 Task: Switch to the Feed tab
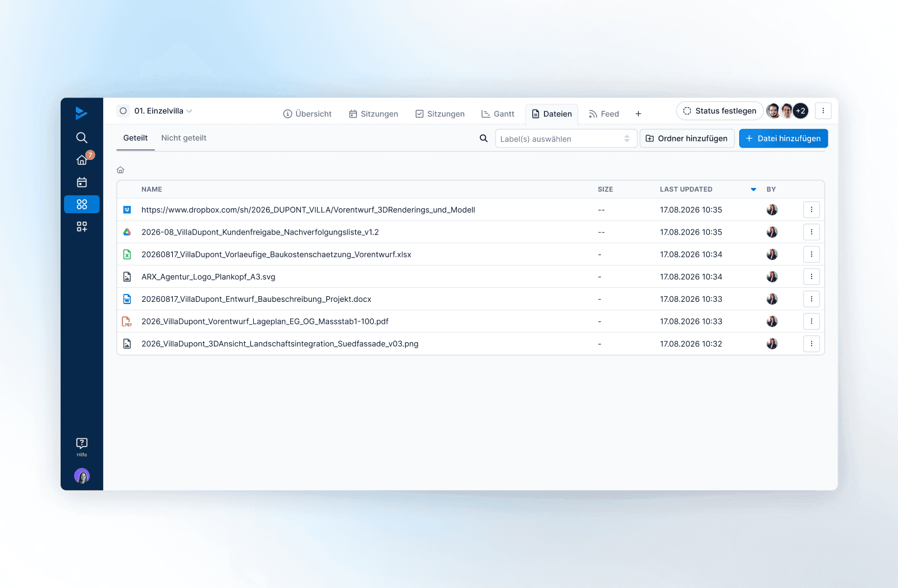point(604,114)
